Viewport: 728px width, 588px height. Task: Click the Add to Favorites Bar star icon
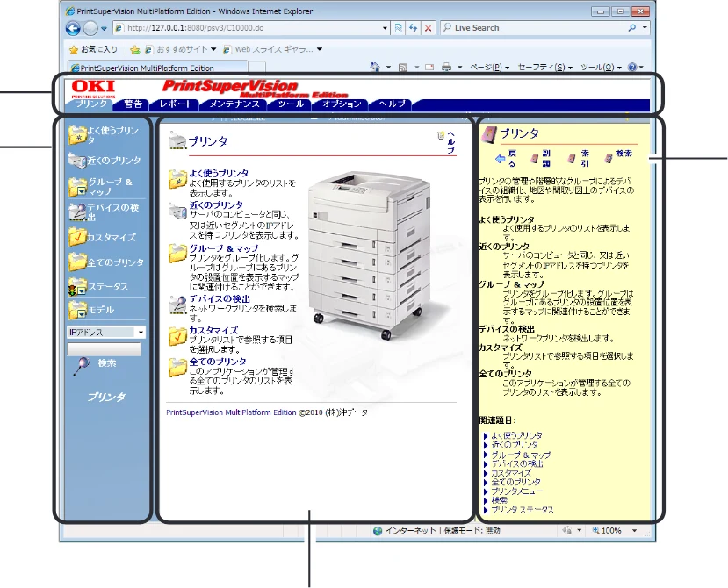click(135, 49)
